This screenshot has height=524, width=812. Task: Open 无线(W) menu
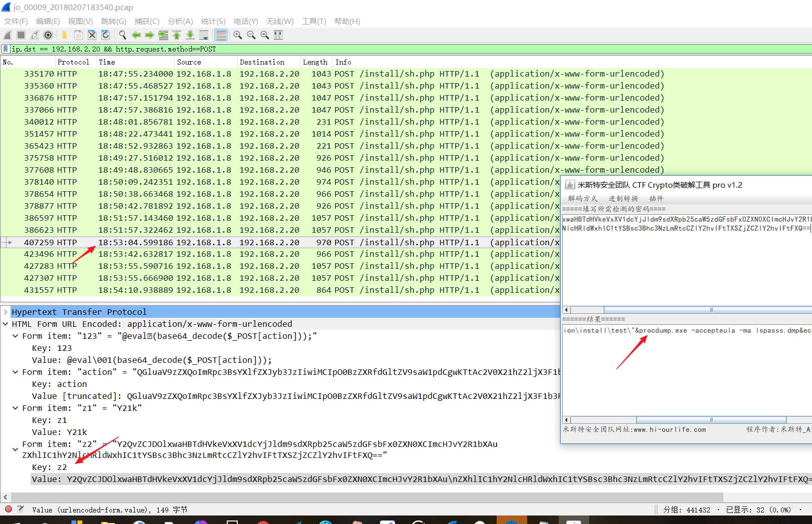(x=280, y=21)
